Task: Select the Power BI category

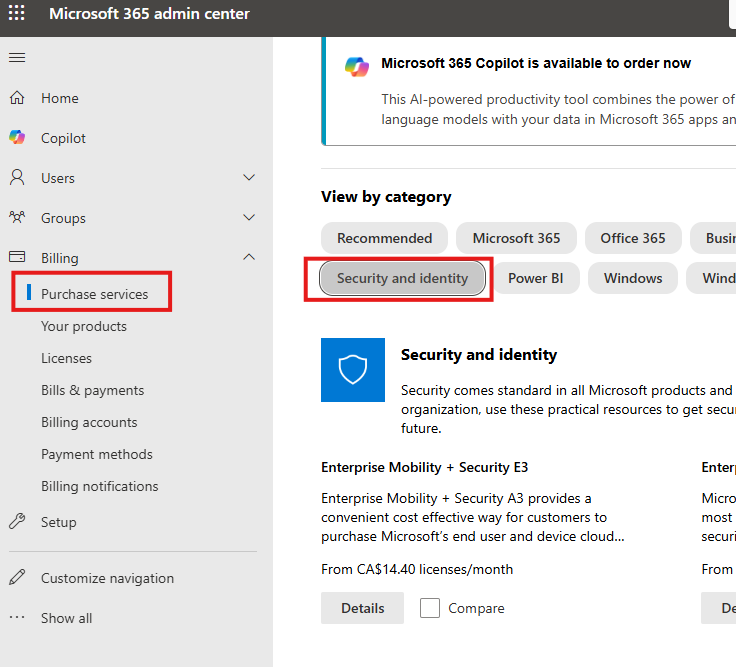Action: (x=536, y=278)
